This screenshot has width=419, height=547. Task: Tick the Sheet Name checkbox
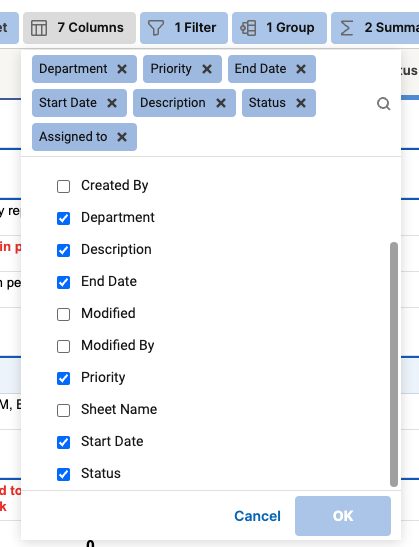[x=63, y=410]
